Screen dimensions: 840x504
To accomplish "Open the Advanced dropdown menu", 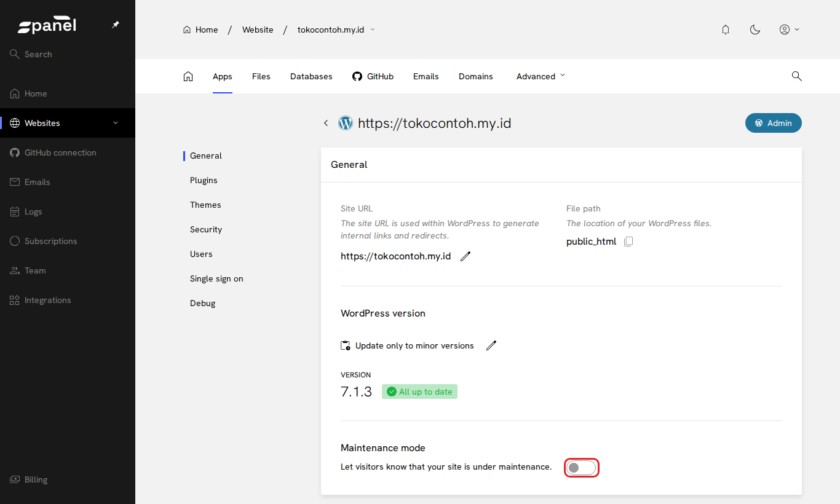I will tap(541, 76).
